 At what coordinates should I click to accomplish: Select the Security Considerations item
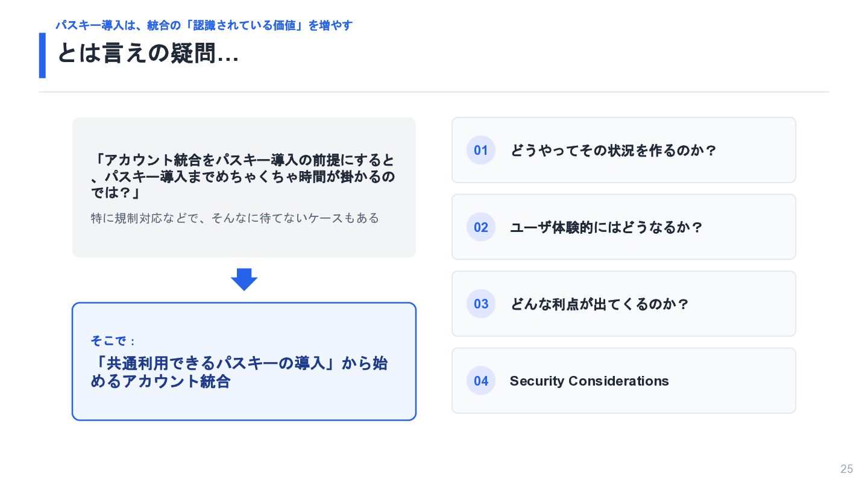(624, 381)
